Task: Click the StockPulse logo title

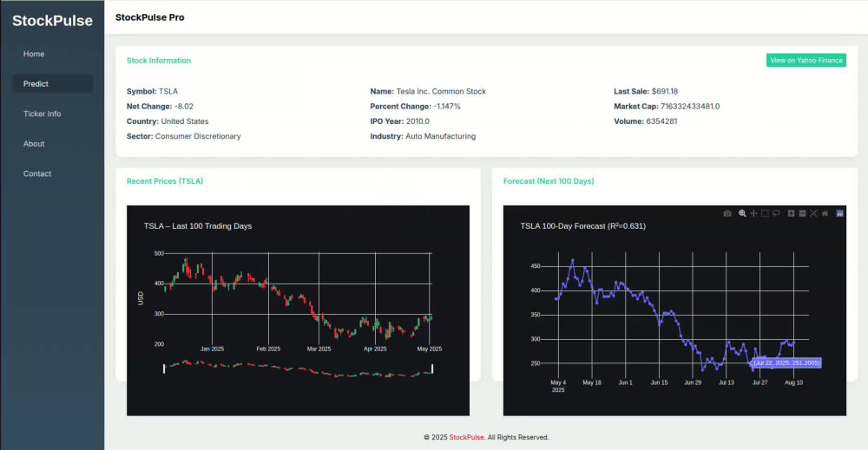Action: 53,21
